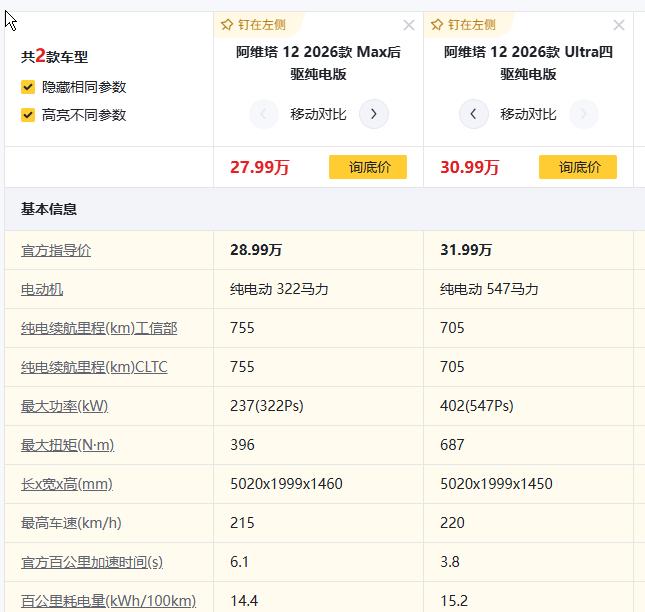The image size is (645, 612).
Task: Click 基本信息 section header
Action: click(49, 209)
